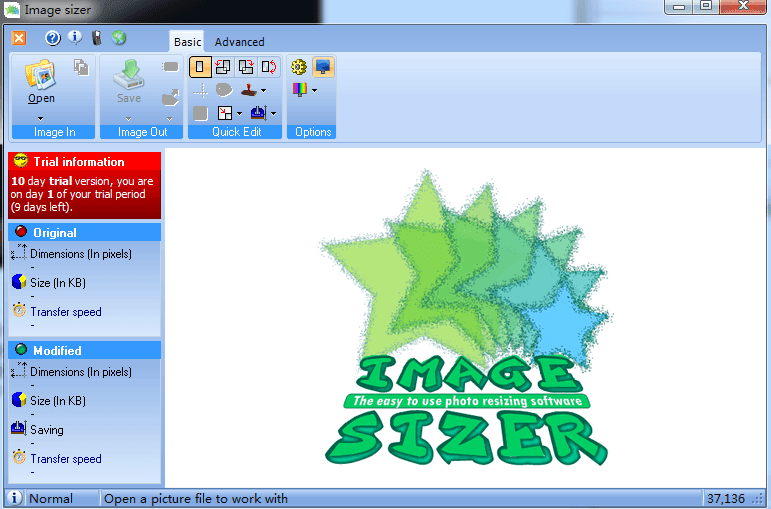Image resolution: width=771 pixels, height=509 pixels.
Task: Expand the stamp tool dropdown arrow
Action: pos(263,90)
